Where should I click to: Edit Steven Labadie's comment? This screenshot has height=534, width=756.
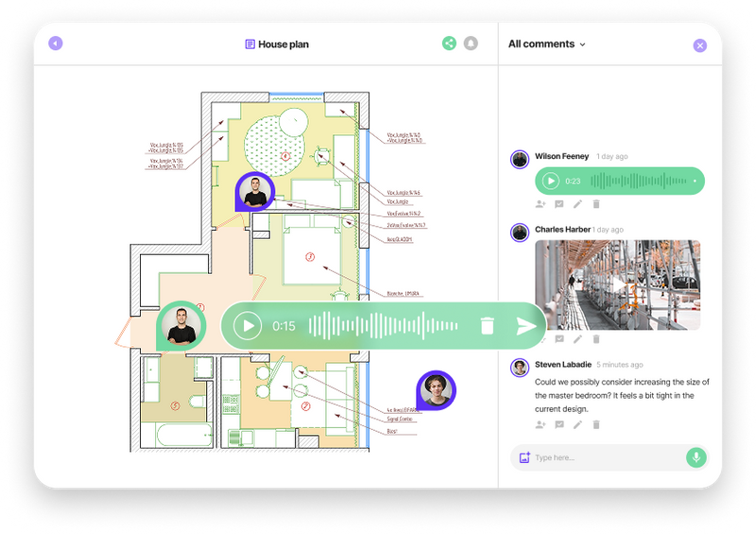tap(577, 424)
